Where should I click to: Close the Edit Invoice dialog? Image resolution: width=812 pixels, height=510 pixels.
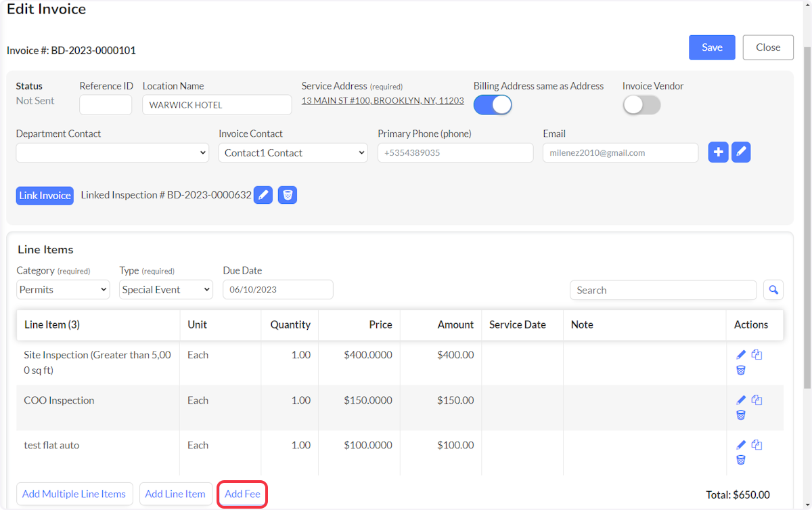[x=768, y=47]
